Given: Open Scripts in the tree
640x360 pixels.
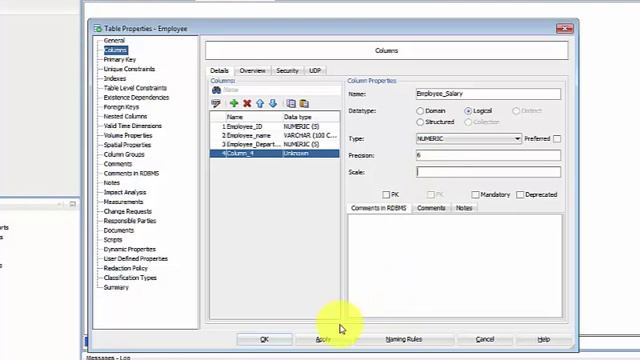Looking at the screenshot, I should point(113,240).
